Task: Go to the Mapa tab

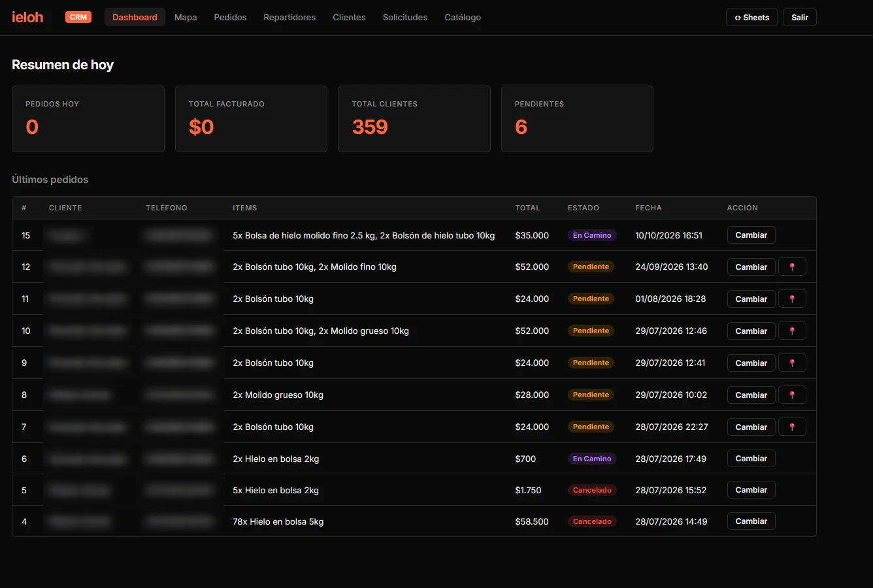Action: [186, 17]
